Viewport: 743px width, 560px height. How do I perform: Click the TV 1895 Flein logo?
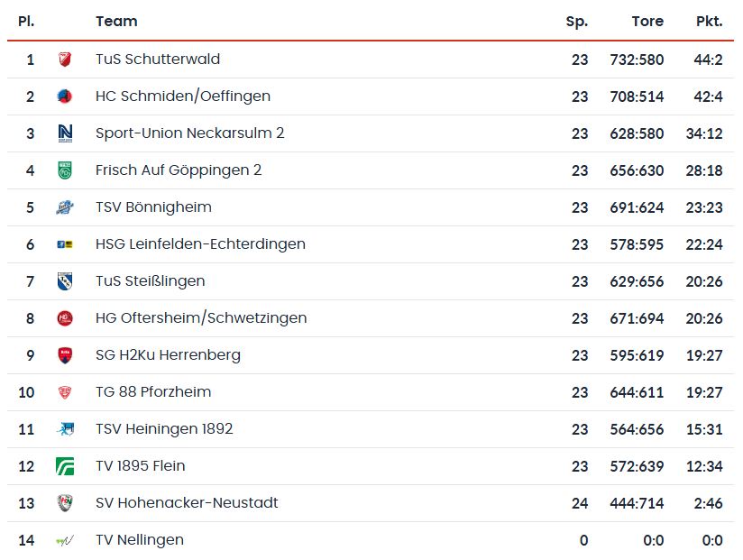65,466
